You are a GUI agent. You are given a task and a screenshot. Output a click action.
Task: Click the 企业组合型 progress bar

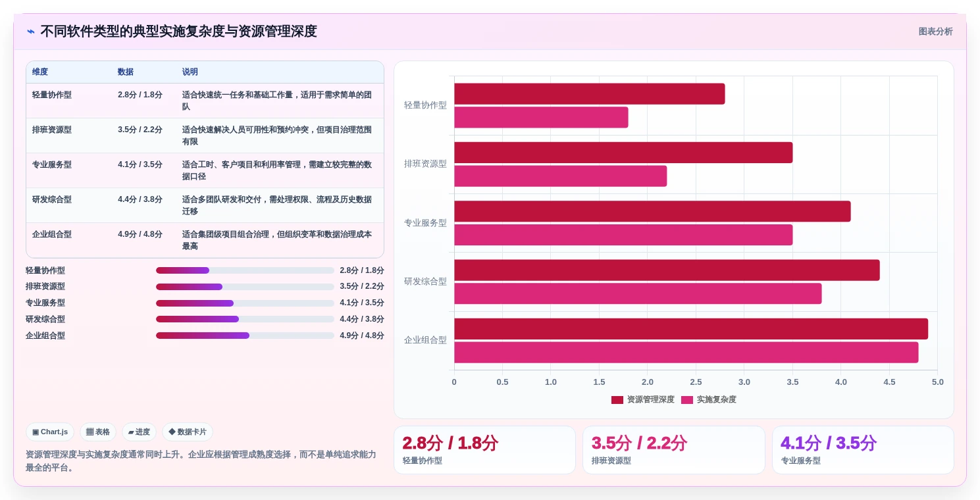(245, 336)
